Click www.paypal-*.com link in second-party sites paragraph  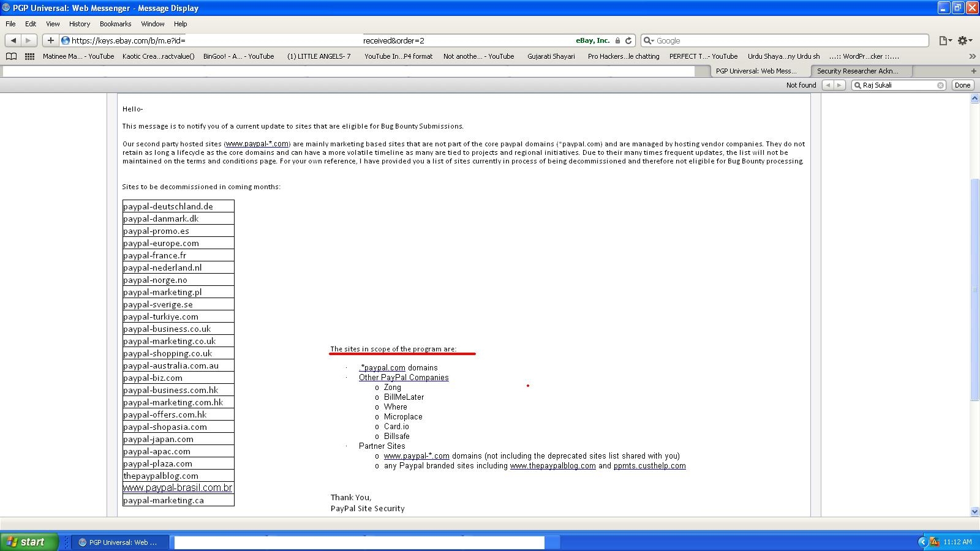257,144
